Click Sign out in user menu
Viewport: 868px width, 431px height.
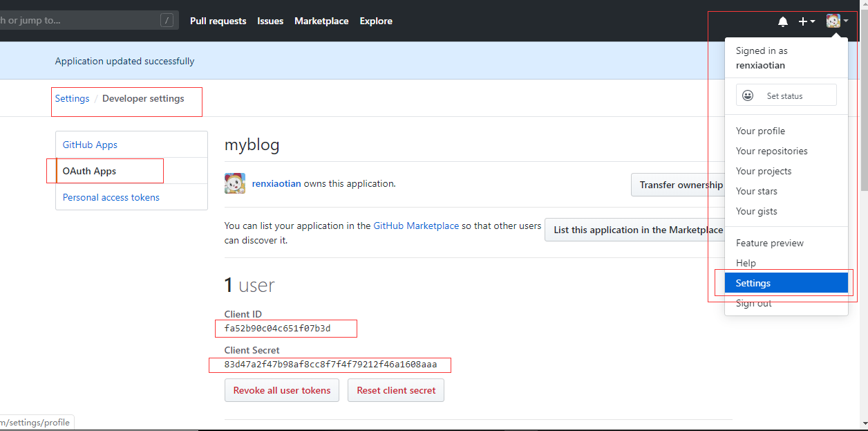point(786,303)
